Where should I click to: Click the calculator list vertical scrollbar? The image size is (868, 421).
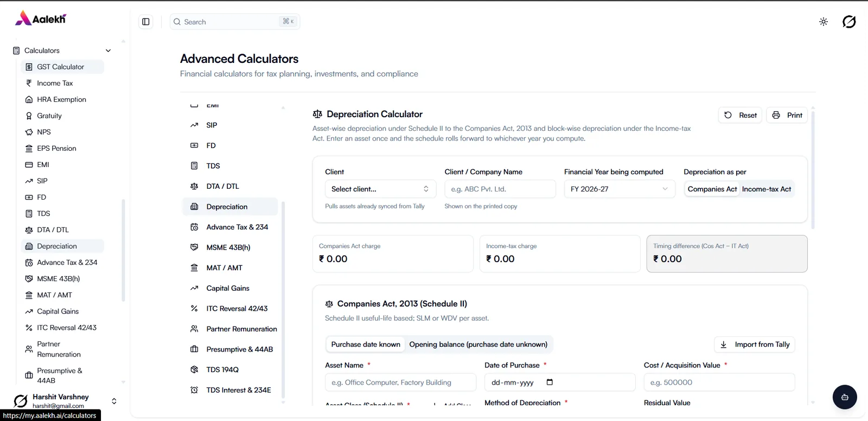[x=283, y=300]
